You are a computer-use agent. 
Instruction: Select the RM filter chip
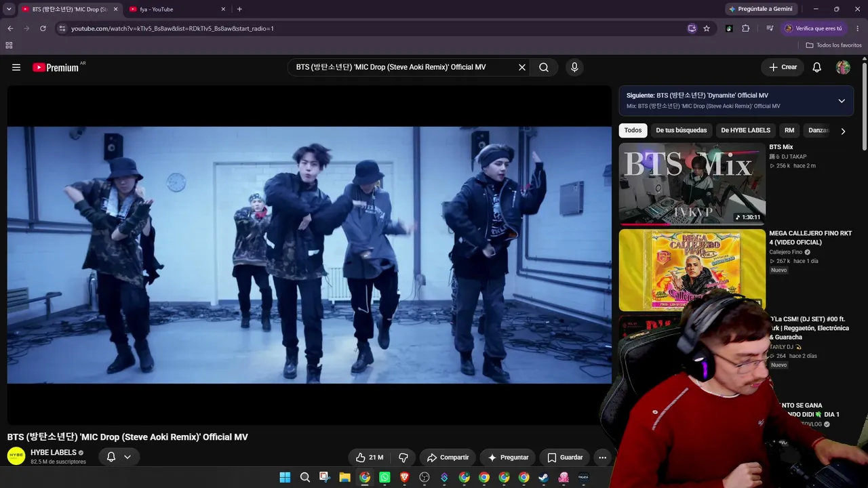[789, 130]
